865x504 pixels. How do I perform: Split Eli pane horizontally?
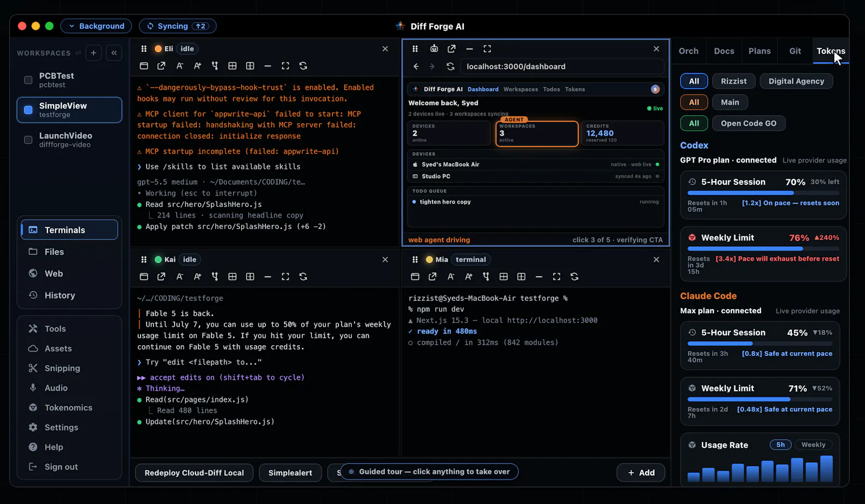click(x=232, y=66)
